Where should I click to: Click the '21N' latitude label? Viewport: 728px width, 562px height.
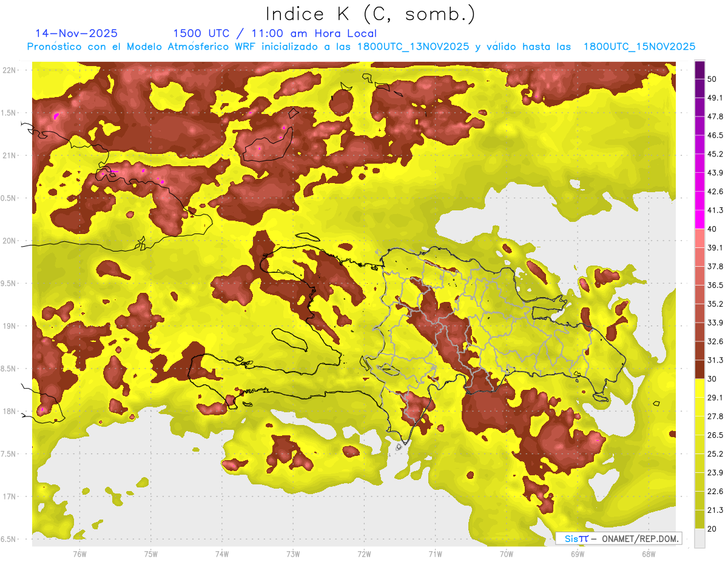point(10,155)
